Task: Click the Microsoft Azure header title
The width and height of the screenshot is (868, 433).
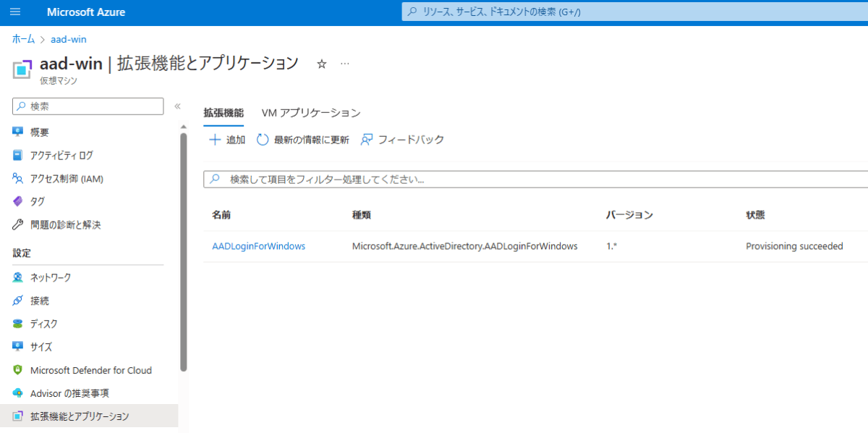Action: click(x=86, y=12)
